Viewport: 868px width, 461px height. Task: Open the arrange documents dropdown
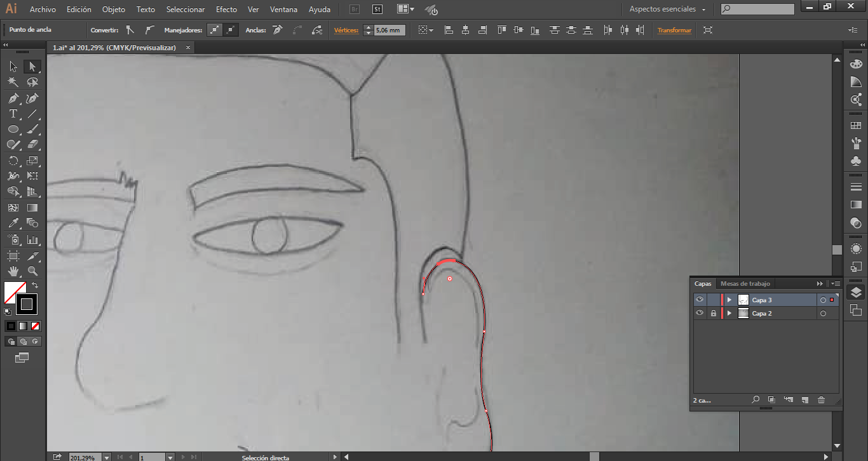[x=405, y=10]
